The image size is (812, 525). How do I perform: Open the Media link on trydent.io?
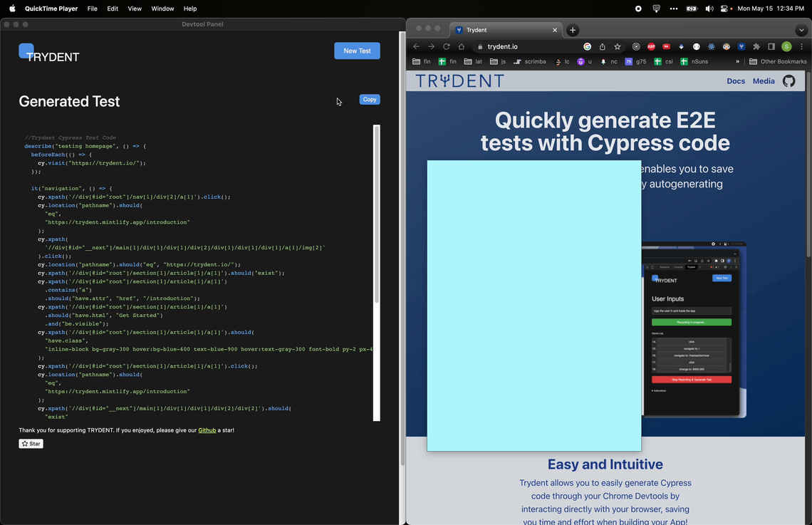point(764,80)
